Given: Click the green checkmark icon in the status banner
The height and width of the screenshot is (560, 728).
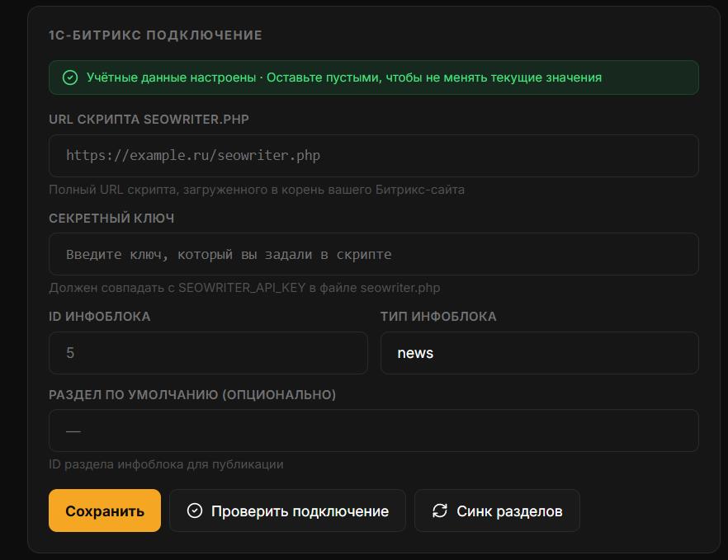Looking at the screenshot, I should (70, 78).
